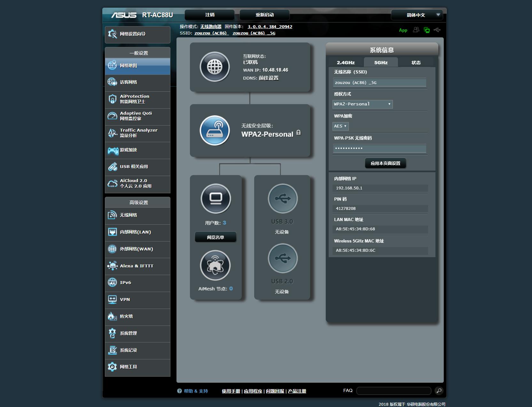This screenshot has height=407, width=532.
Task: Click the USB 3.0 port icon
Action: pyautogui.click(x=283, y=199)
